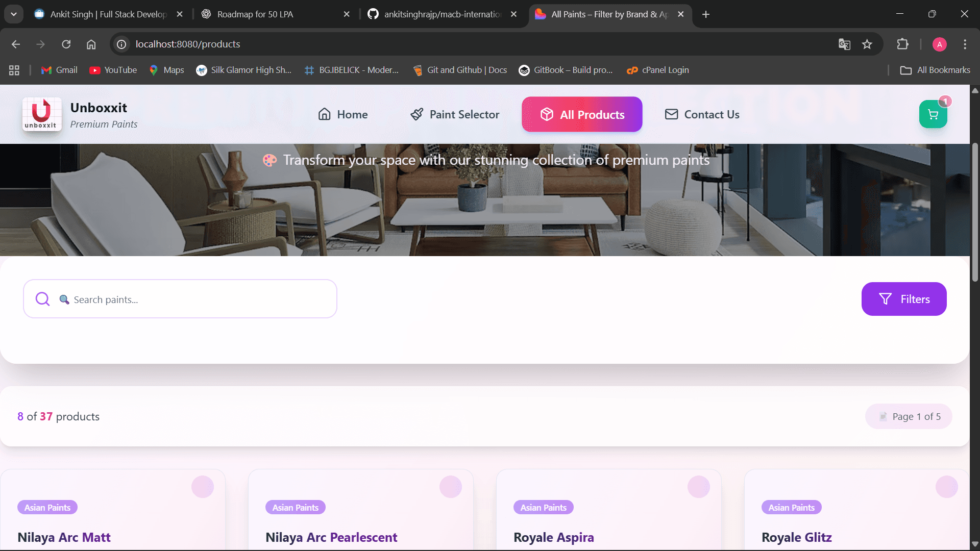Open tab search dropdown arrow
The image size is (980, 551).
click(x=14, y=14)
